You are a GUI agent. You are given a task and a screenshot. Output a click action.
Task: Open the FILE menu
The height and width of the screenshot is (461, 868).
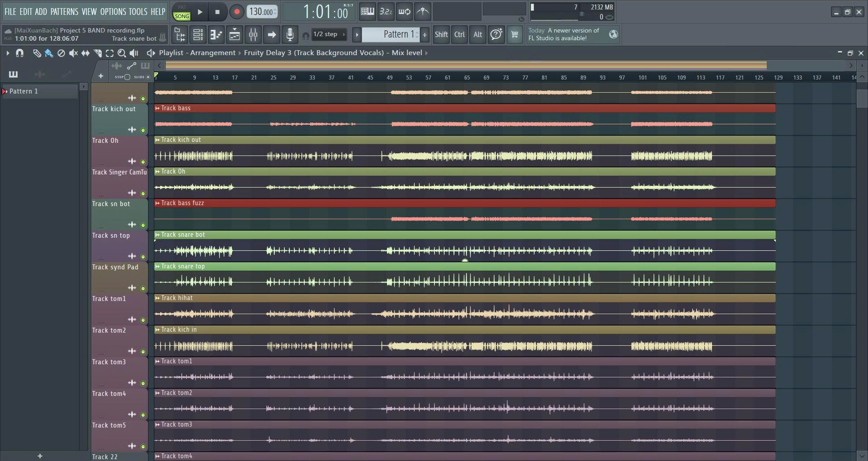(x=10, y=12)
